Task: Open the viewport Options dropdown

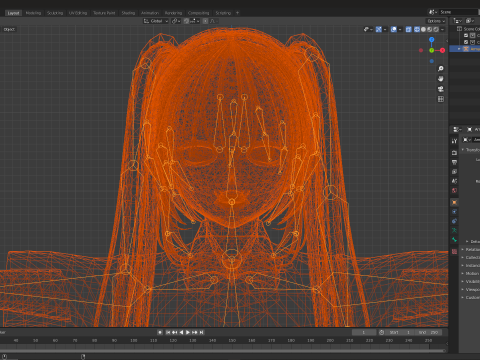Action: (436, 21)
